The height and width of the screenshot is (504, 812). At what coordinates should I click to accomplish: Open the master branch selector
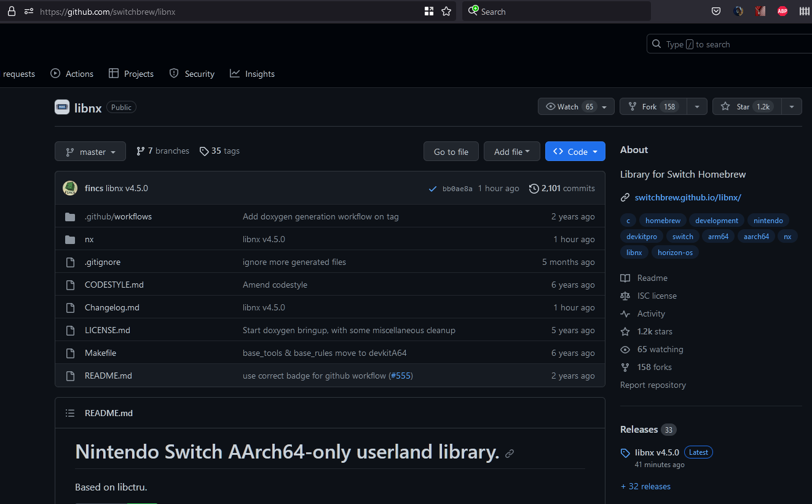(90, 151)
